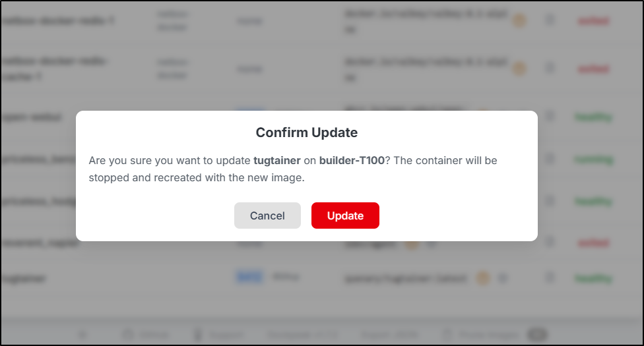
Task: Click the GitHub icon in the footer
Action: [x=128, y=335]
